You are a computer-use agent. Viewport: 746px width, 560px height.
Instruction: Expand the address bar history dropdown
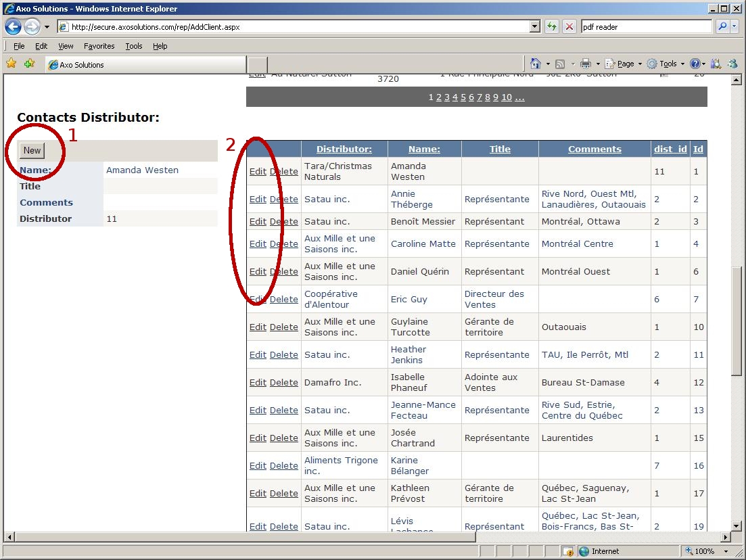tap(535, 26)
